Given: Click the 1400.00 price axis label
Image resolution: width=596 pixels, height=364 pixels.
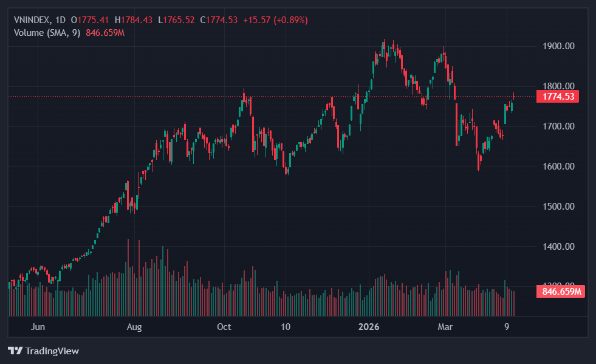Looking at the screenshot, I should click(x=558, y=247).
